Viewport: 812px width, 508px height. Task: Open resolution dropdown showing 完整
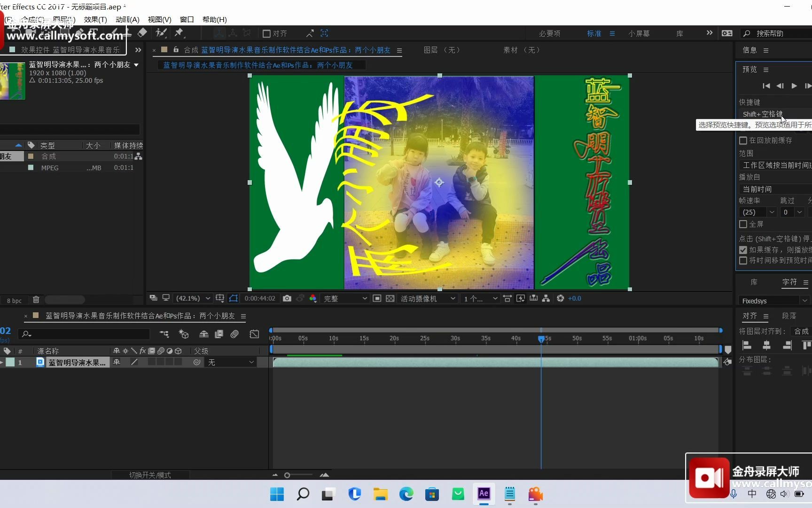tap(345, 298)
